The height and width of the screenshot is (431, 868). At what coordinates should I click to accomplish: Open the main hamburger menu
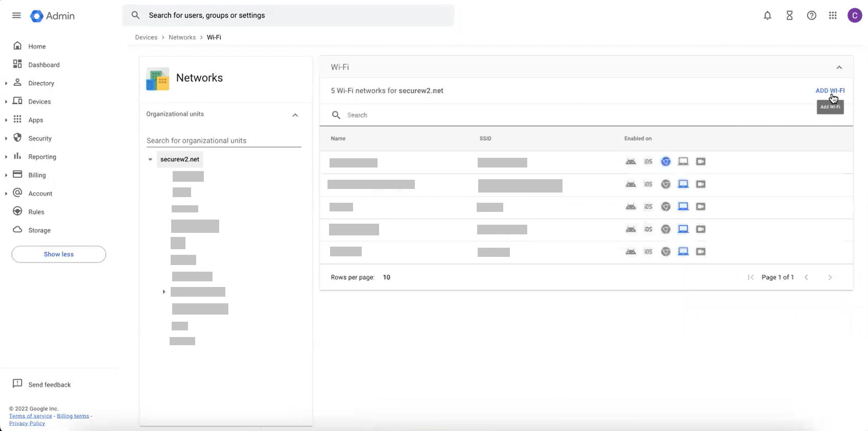pyautogui.click(x=16, y=15)
